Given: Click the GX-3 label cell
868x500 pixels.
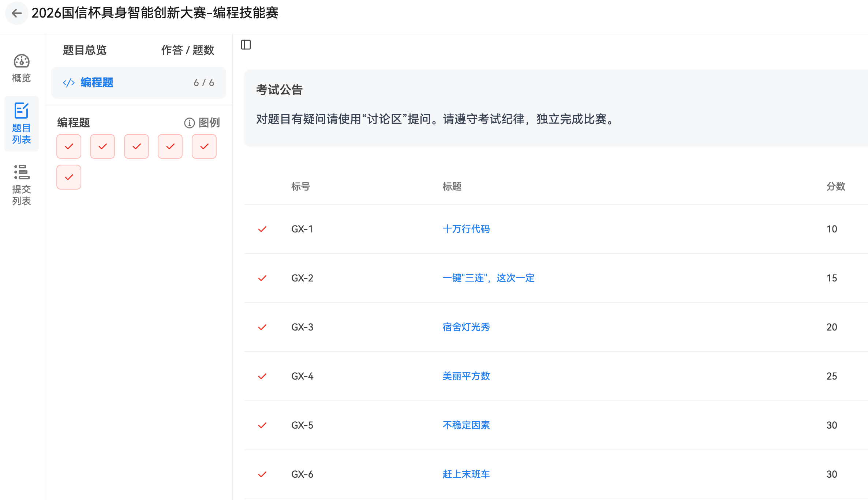Looking at the screenshot, I should 302,327.
